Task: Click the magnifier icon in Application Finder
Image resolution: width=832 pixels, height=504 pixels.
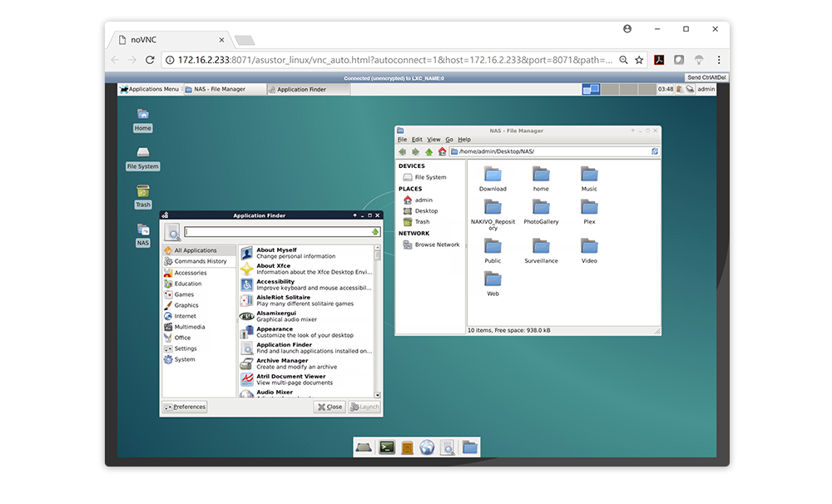Action: click(x=172, y=231)
